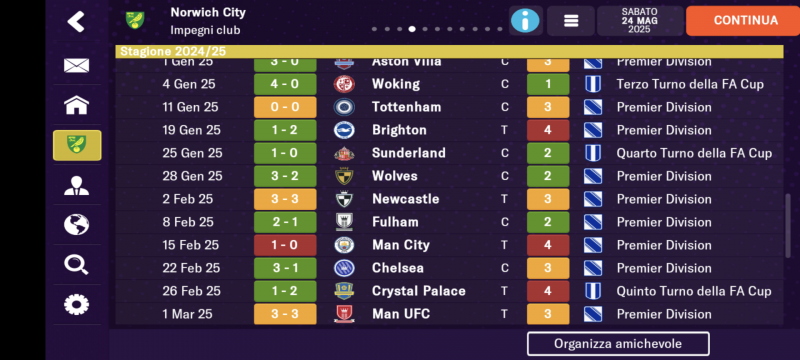Select the Crystal Palace fixture row
The height and width of the screenshot is (360, 800).
click(x=449, y=291)
